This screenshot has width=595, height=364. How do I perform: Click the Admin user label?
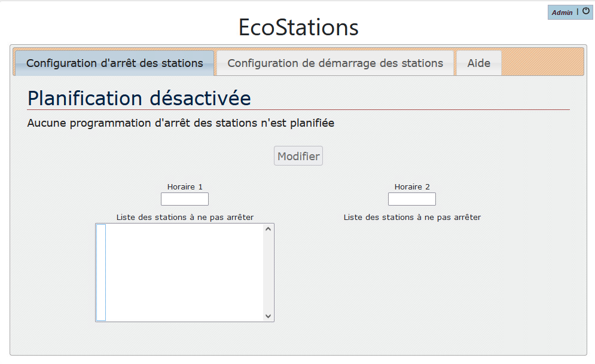coord(562,13)
